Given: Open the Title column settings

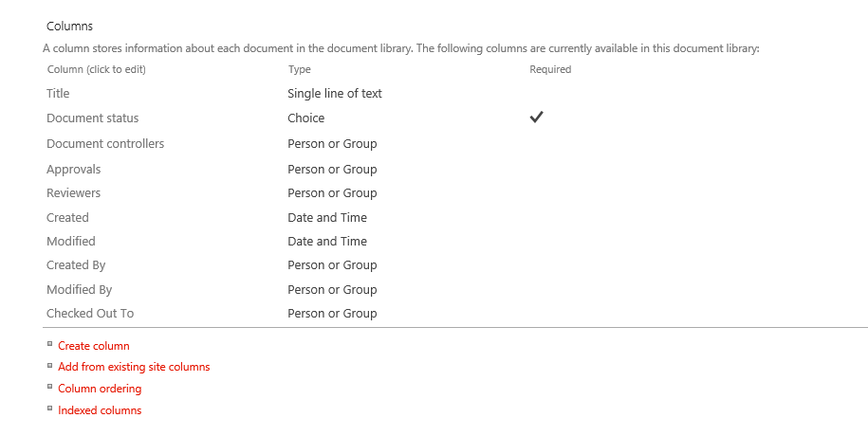Looking at the screenshot, I should pos(58,94).
